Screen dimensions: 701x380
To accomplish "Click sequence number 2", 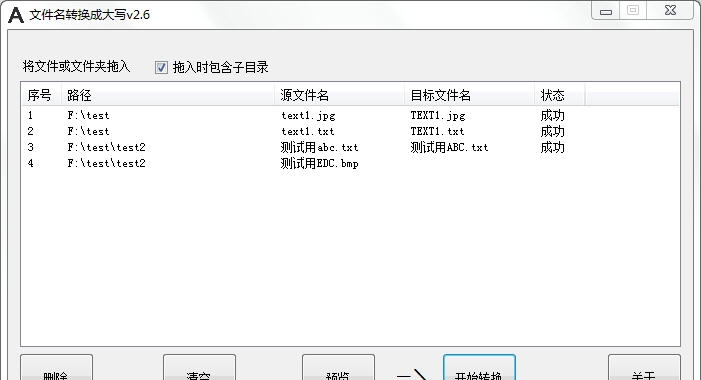I will 30,131.
